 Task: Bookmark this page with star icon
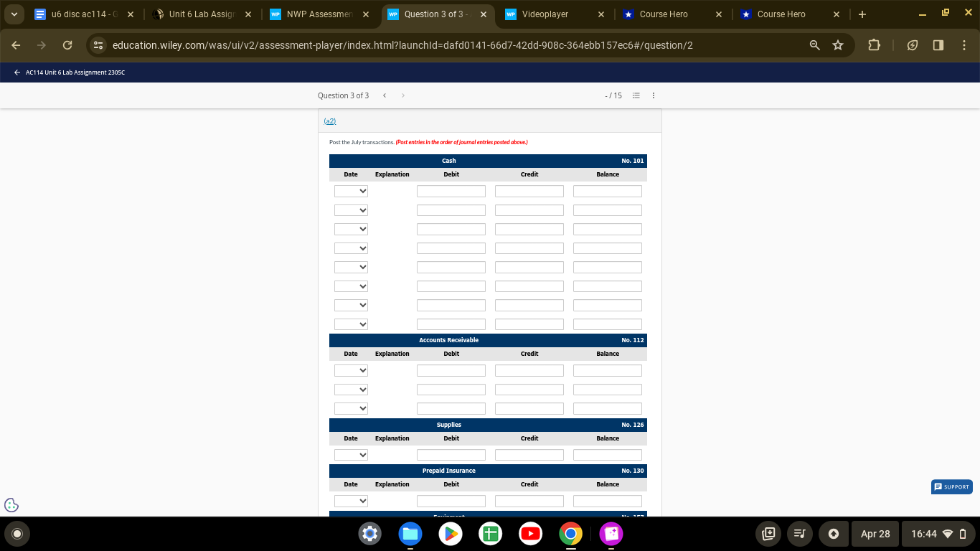[838, 45]
